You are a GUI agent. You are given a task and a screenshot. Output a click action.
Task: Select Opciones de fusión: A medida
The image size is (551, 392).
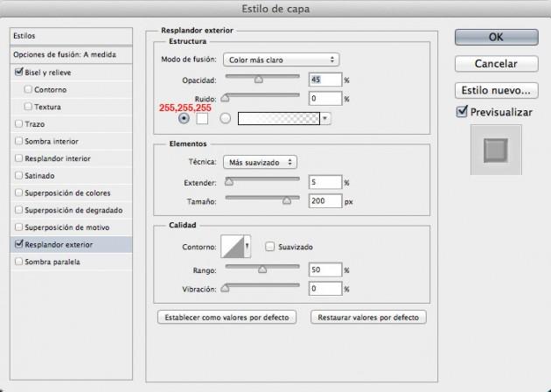coord(72,54)
